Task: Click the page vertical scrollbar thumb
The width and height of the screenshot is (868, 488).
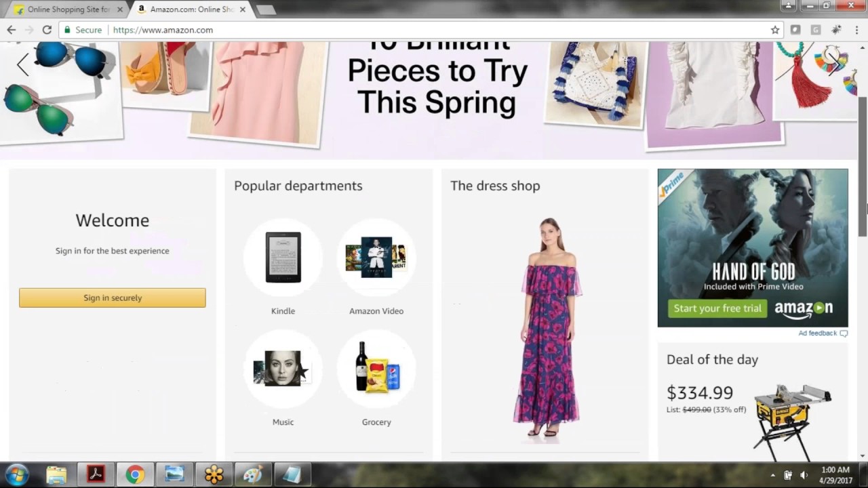Action: pos(863,166)
